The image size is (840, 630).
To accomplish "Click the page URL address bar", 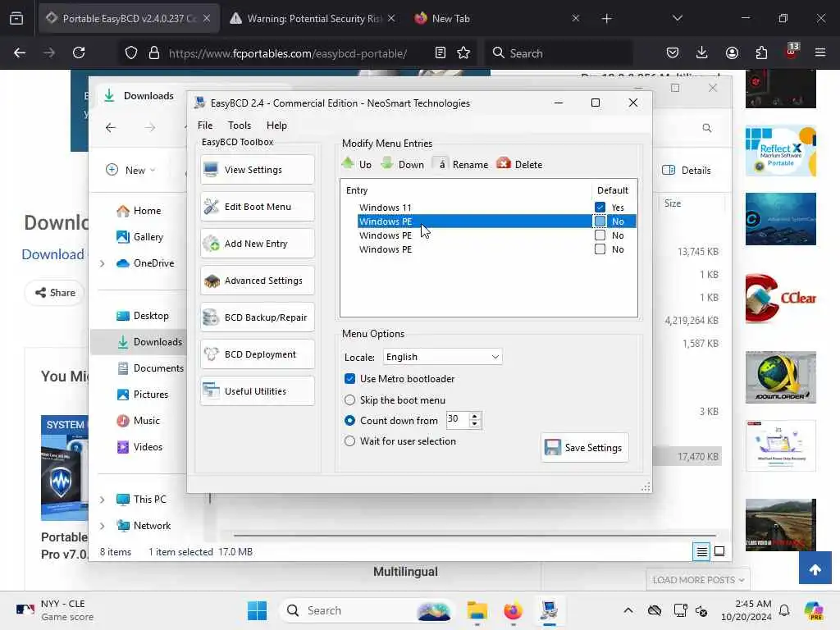I will (x=287, y=53).
